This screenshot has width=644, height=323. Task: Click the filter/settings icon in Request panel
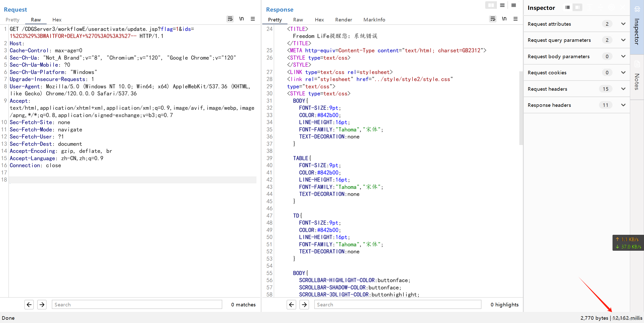coord(254,19)
